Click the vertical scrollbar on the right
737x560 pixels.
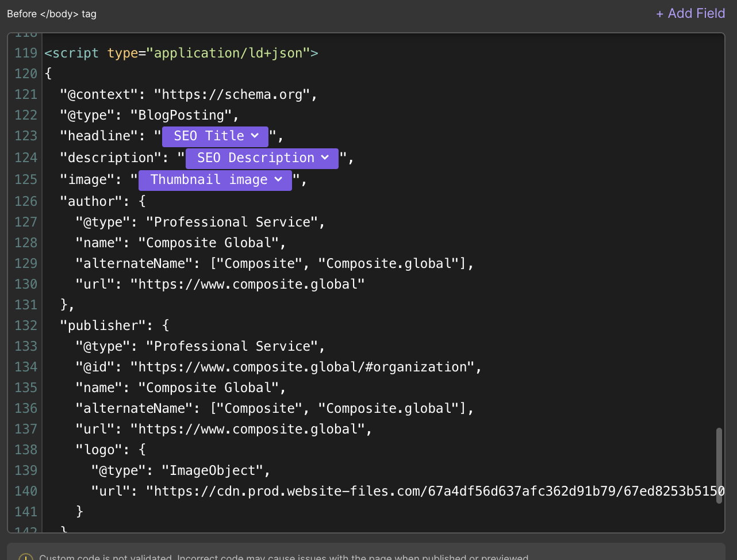tap(717, 466)
